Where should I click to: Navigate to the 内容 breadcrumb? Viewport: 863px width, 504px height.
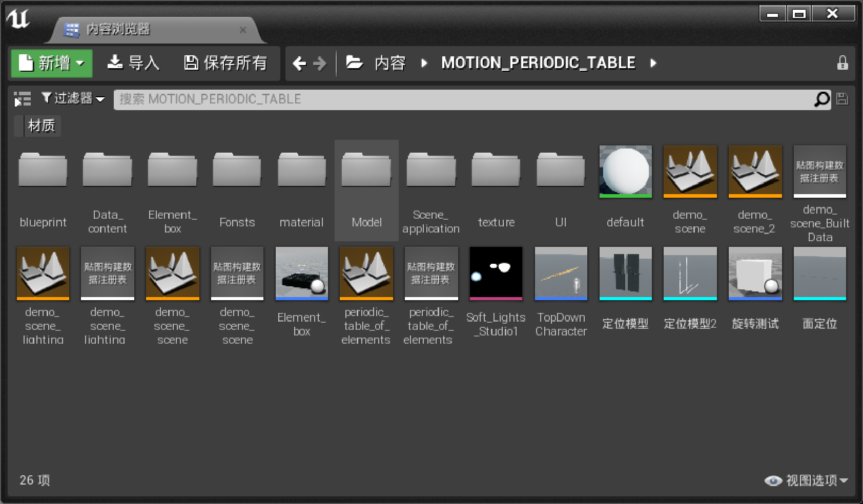click(x=390, y=64)
